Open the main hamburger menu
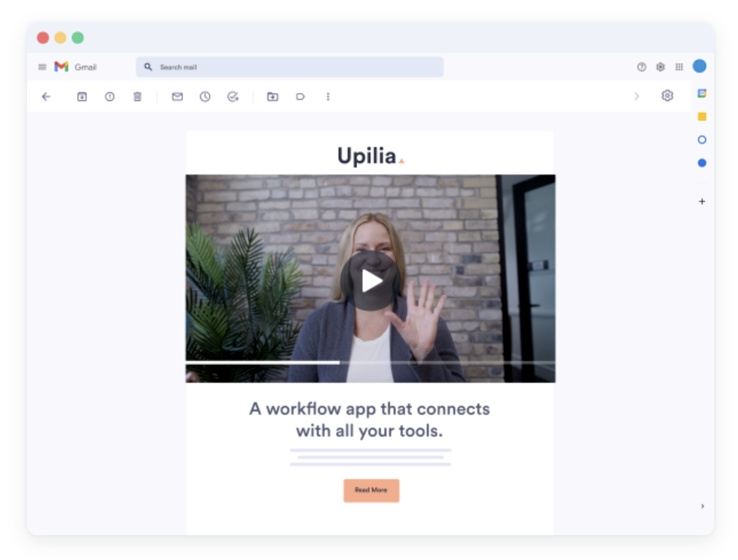Image resolution: width=738 pixels, height=560 pixels. pyautogui.click(x=42, y=67)
